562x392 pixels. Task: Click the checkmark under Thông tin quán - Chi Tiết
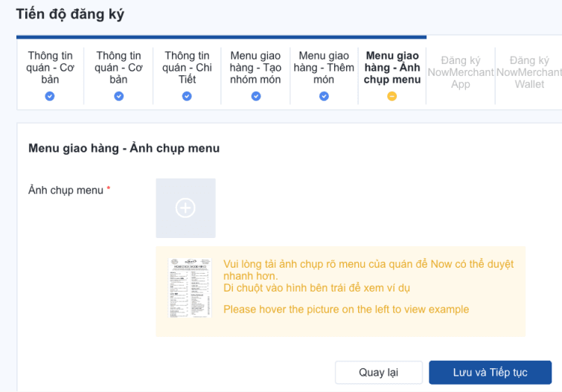(187, 96)
